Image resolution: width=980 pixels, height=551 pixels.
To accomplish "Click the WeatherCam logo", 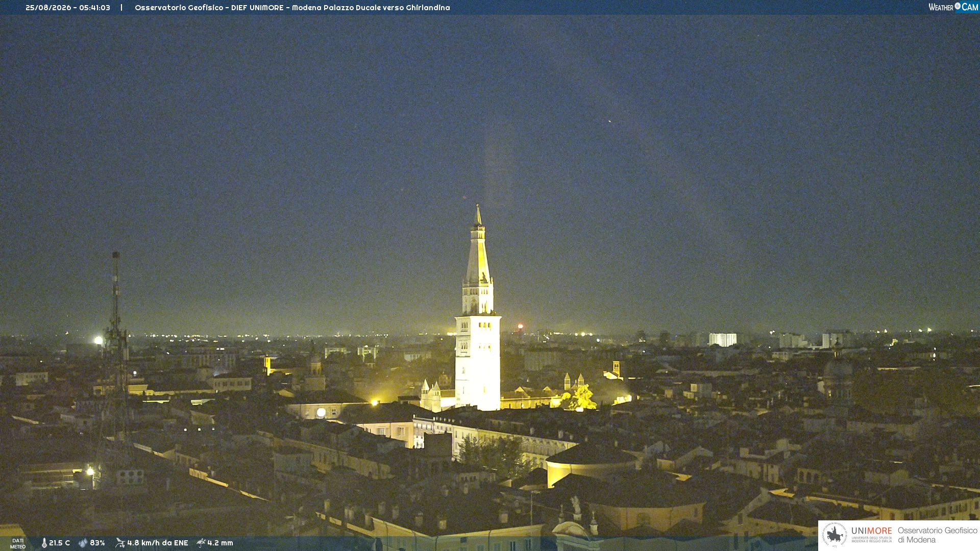I will click(x=953, y=7).
